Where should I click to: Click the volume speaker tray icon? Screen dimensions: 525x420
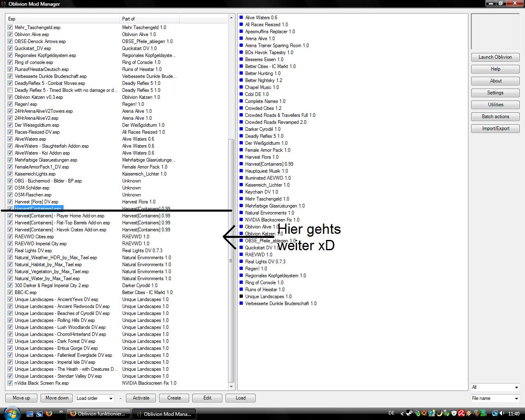pos(502,413)
